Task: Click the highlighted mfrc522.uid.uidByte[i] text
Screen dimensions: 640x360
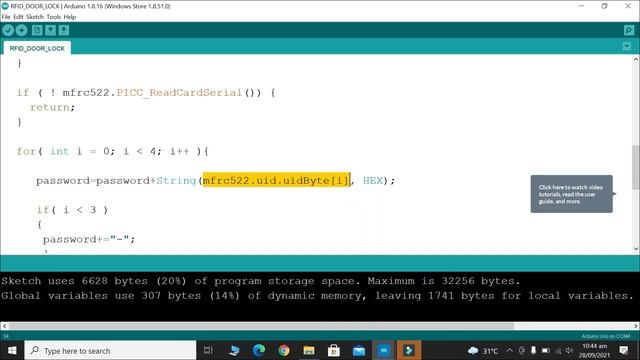Action: pyautogui.click(x=276, y=180)
